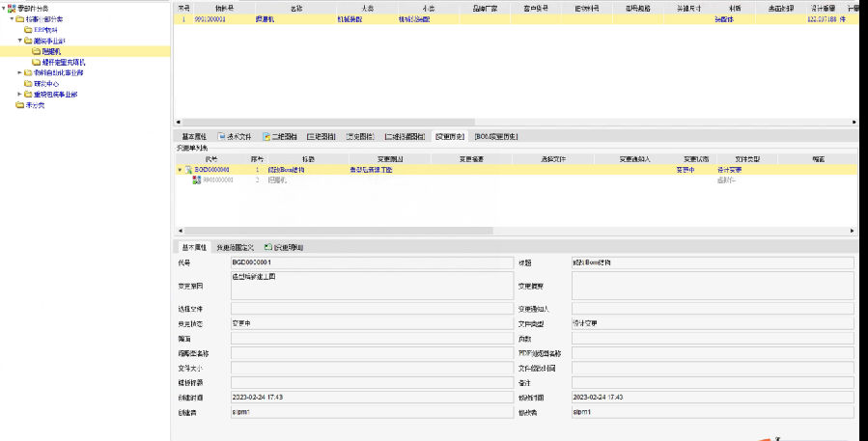Select the 螺杆定量充填机 tree item
Image resolution: width=868 pixels, height=441 pixels.
point(64,63)
